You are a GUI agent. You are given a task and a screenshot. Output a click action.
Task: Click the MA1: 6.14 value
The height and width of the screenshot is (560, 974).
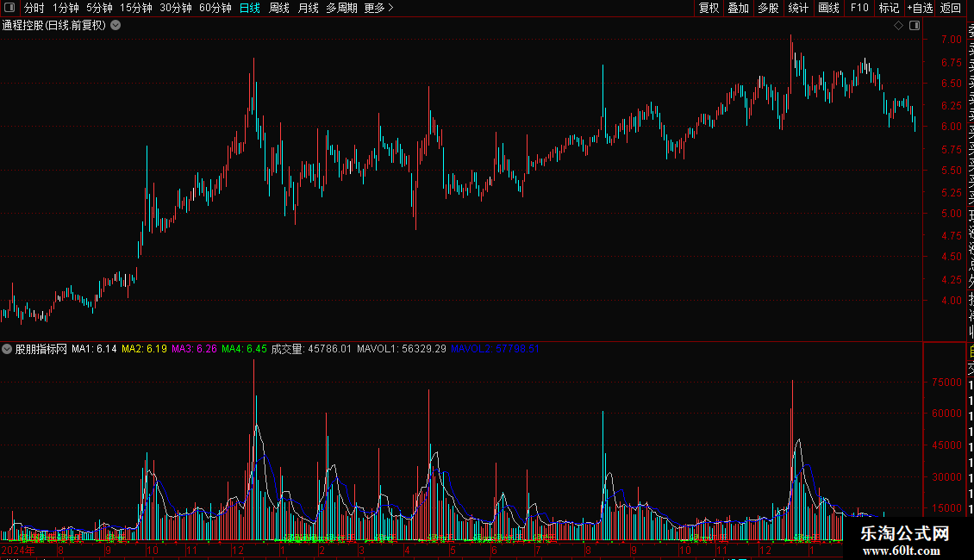[x=94, y=349]
